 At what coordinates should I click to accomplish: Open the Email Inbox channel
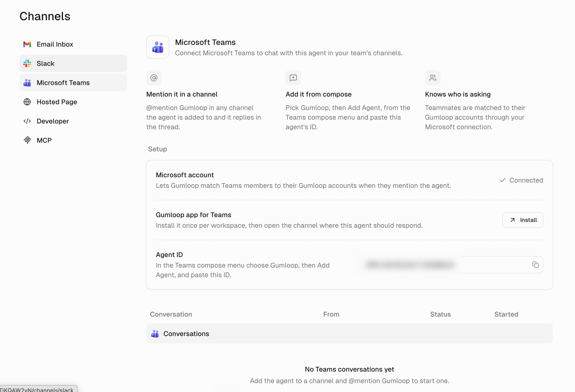tap(73, 44)
